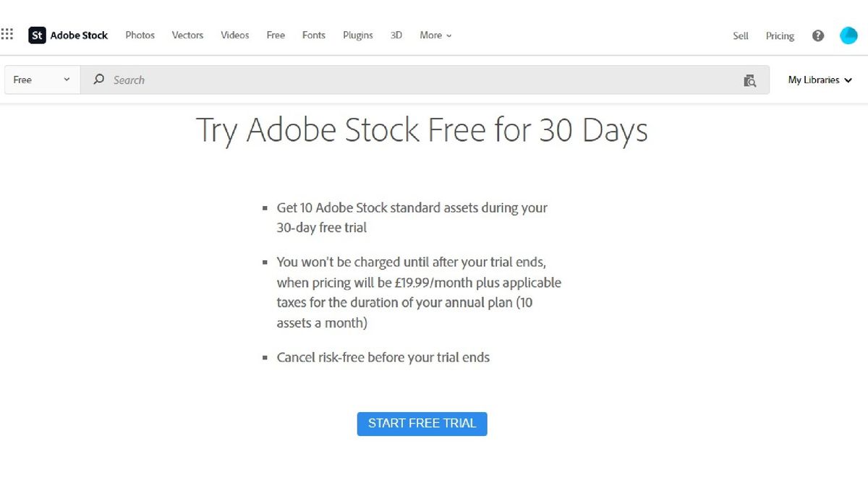Image resolution: width=868 pixels, height=488 pixels.
Task: Select the Vectors category
Action: point(187,35)
